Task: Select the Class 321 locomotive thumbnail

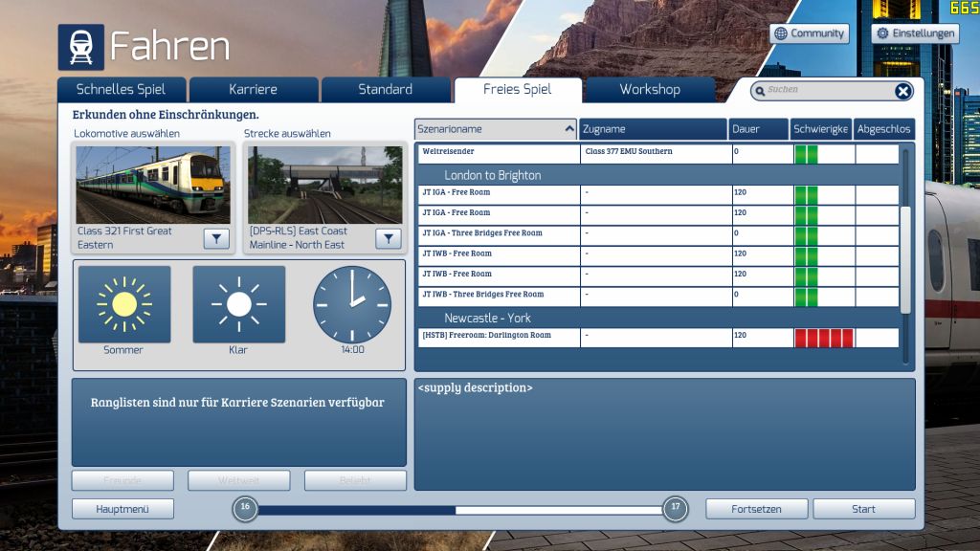Action: 153,185
